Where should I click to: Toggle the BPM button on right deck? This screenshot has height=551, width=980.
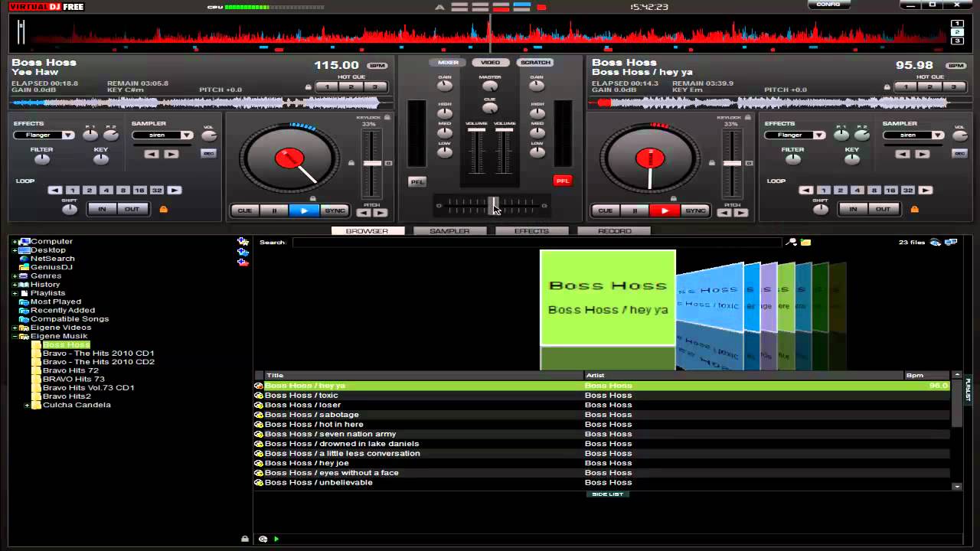point(955,66)
